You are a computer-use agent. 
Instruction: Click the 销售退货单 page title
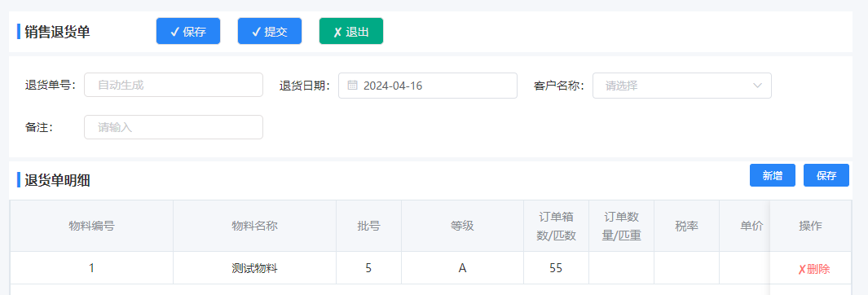point(57,32)
